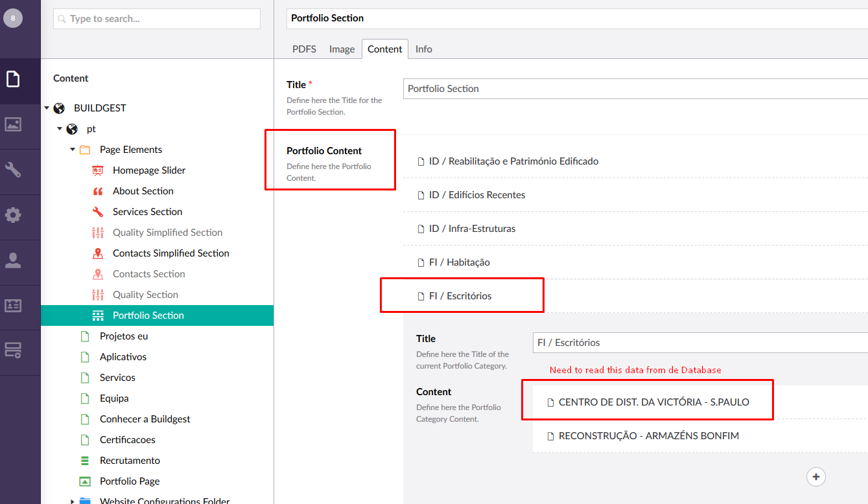The width and height of the screenshot is (868, 504).
Task: Collapse the Page Elements folder arrow
Action: pos(73,150)
